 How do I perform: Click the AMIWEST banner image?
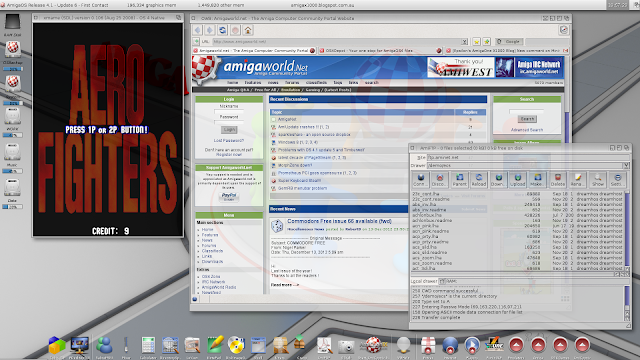click(x=460, y=67)
